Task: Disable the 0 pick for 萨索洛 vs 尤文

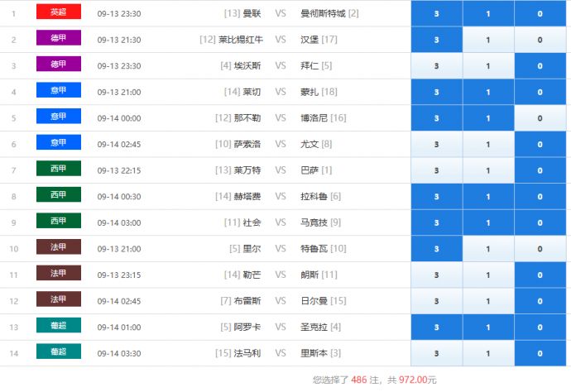Action: pos(540,144)
